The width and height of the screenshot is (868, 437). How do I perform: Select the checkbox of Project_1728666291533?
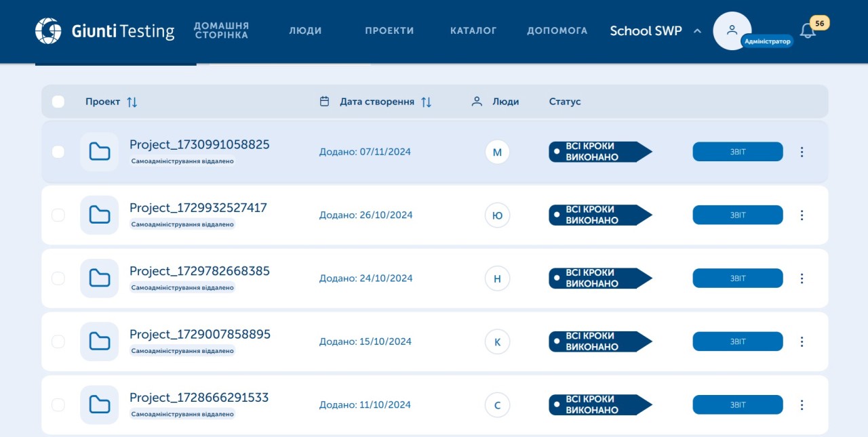pyautogui.click(x=58, y=404)
